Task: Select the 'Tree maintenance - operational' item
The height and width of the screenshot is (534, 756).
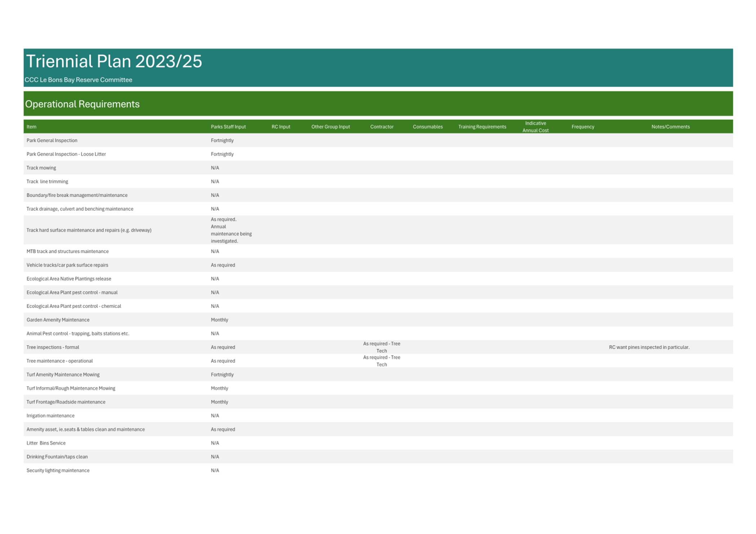Action: 59,361
